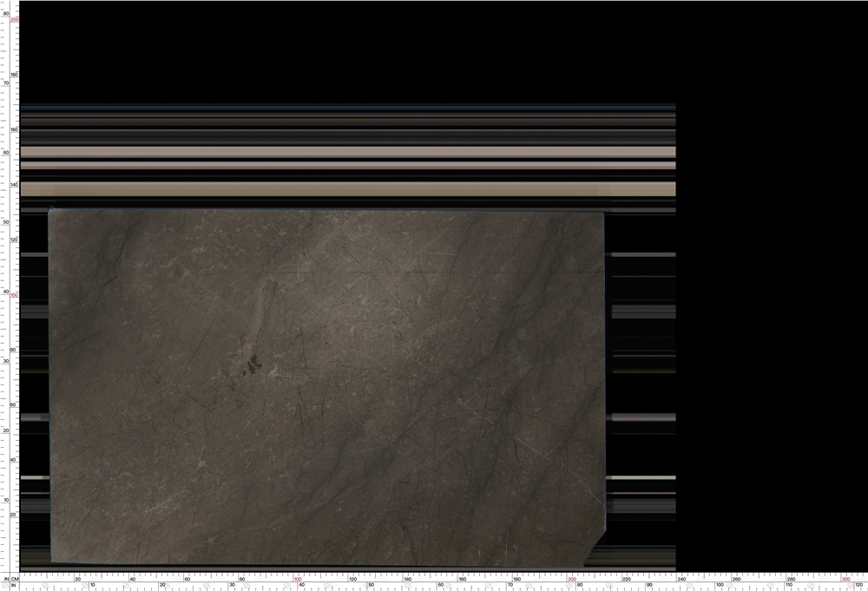868x591 pixels.
Task: Click the widest beige band above the slab
Action: click(x=348, y=188)
